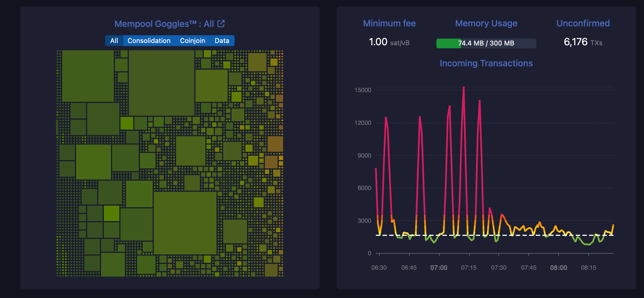Click the tallest pink peak in the chart
The width and height of the screenshot is (644, 298).
click(x=464, y=89)
